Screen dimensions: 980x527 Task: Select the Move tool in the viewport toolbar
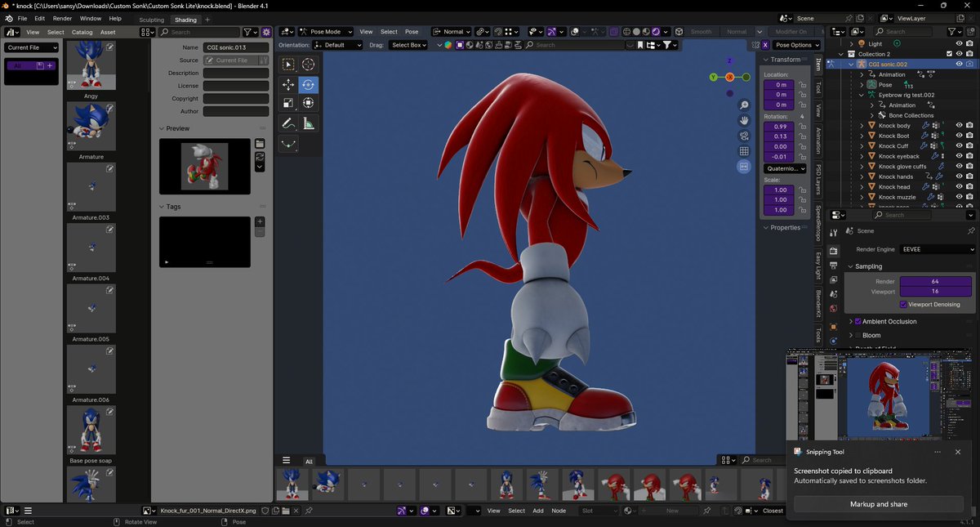(x=289, y=85)
